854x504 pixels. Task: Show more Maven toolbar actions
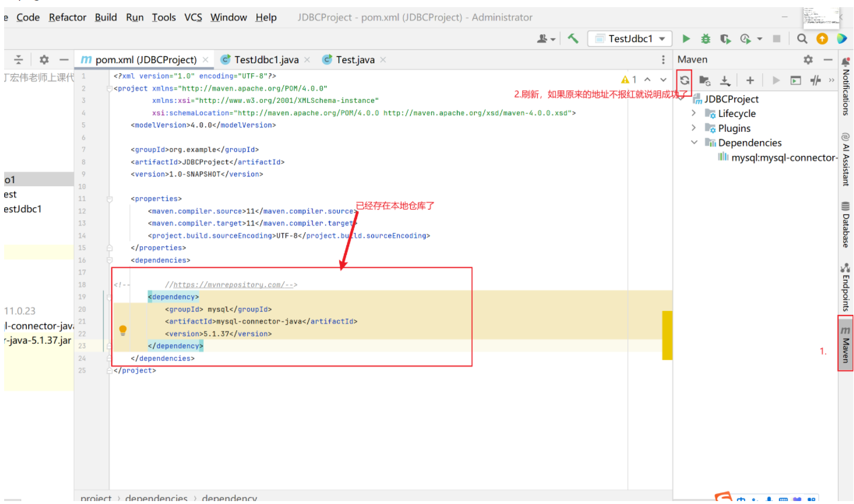point(832,80)
